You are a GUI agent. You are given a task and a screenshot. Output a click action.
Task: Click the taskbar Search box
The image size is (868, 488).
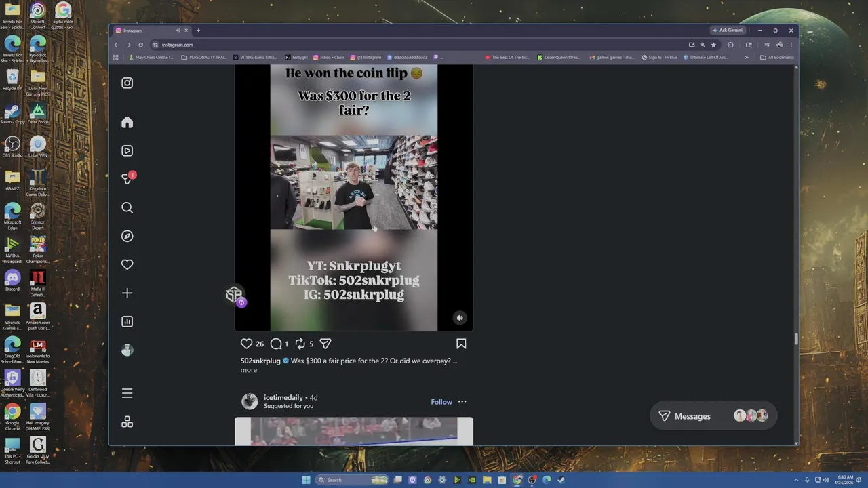tap(354, 480)
